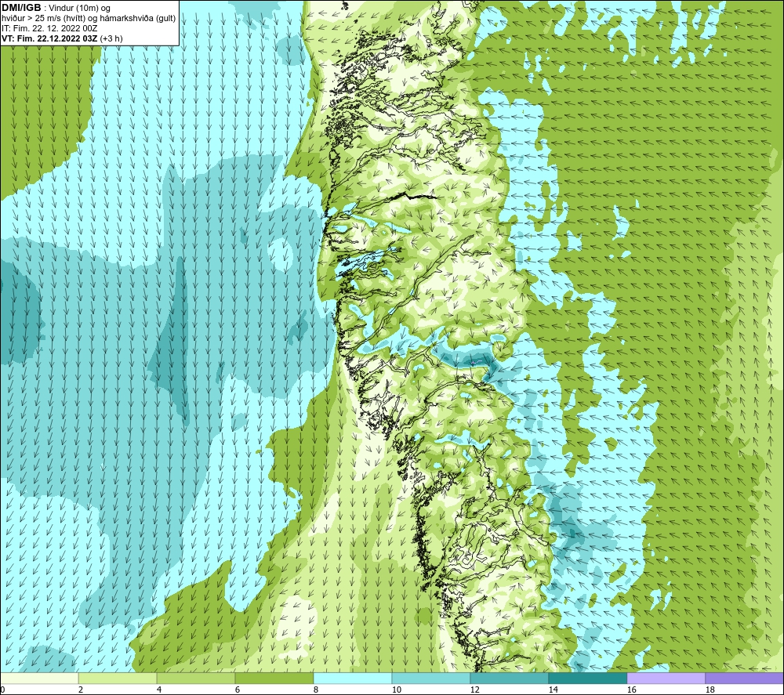This screenshot has height=695, width=784.
Task: Click the medium green 4–6 m/s legend swatch
Action: pyautogui.click(x=196, y=678)
